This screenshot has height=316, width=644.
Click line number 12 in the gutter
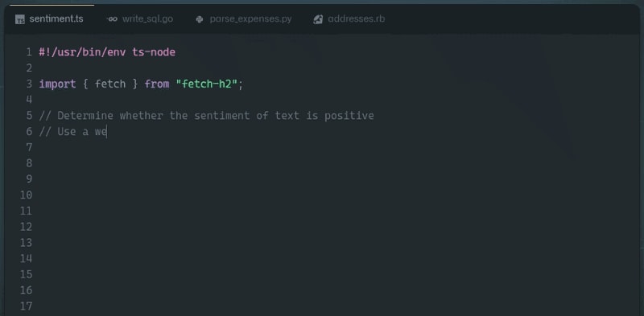tap(26, 227)
